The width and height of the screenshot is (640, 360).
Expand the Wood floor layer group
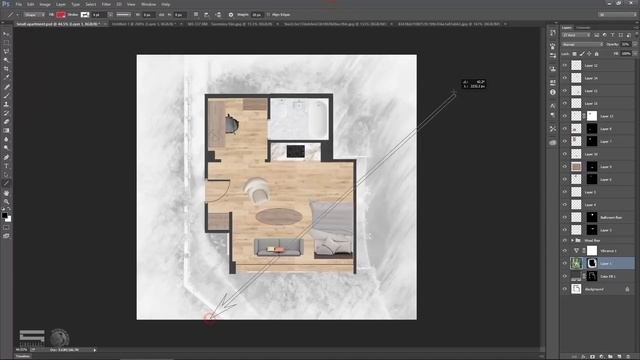click(x=572, y=240)
